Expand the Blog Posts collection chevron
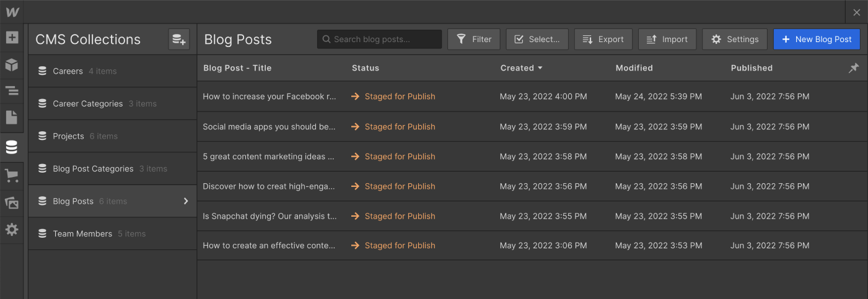 [185, 201]
